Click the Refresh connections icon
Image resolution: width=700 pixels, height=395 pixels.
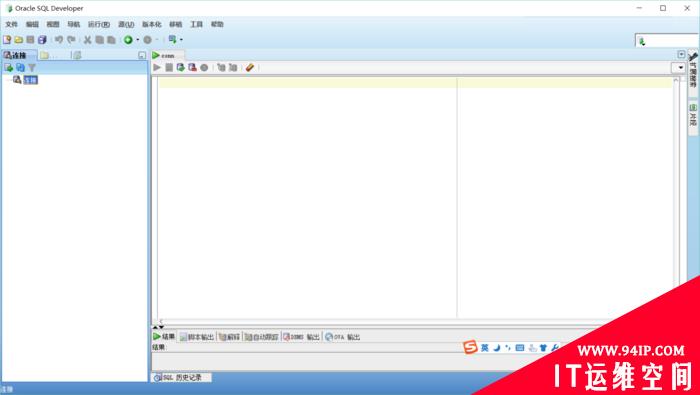(20, 67)
